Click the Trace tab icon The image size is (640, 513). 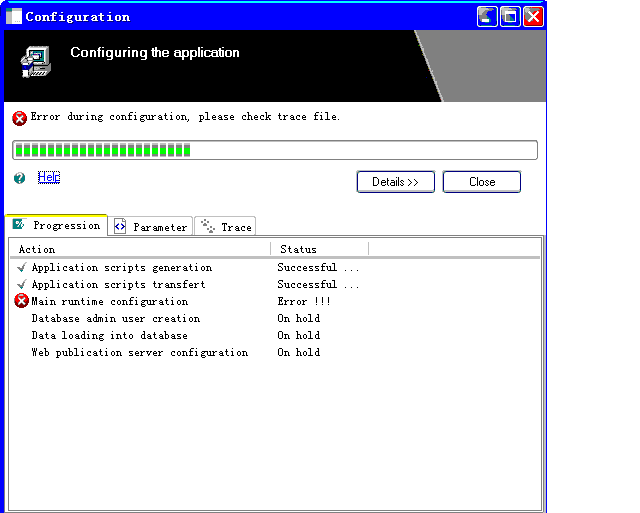coord(208,227)
